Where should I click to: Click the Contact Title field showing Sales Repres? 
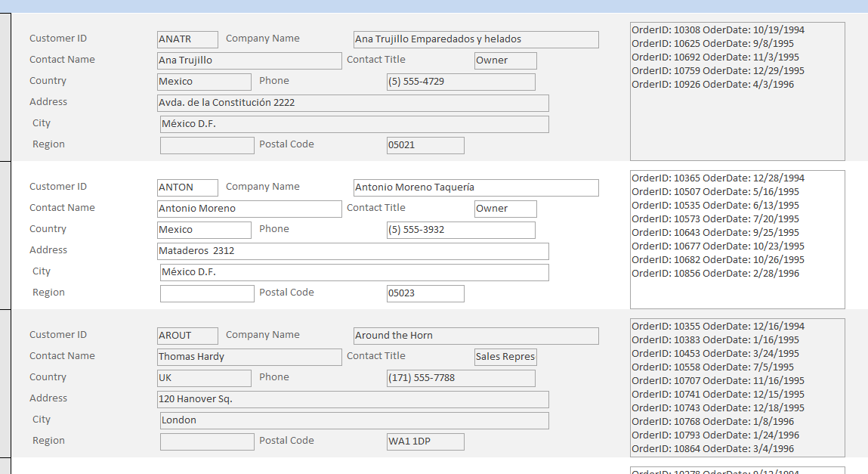pos(505,357)
